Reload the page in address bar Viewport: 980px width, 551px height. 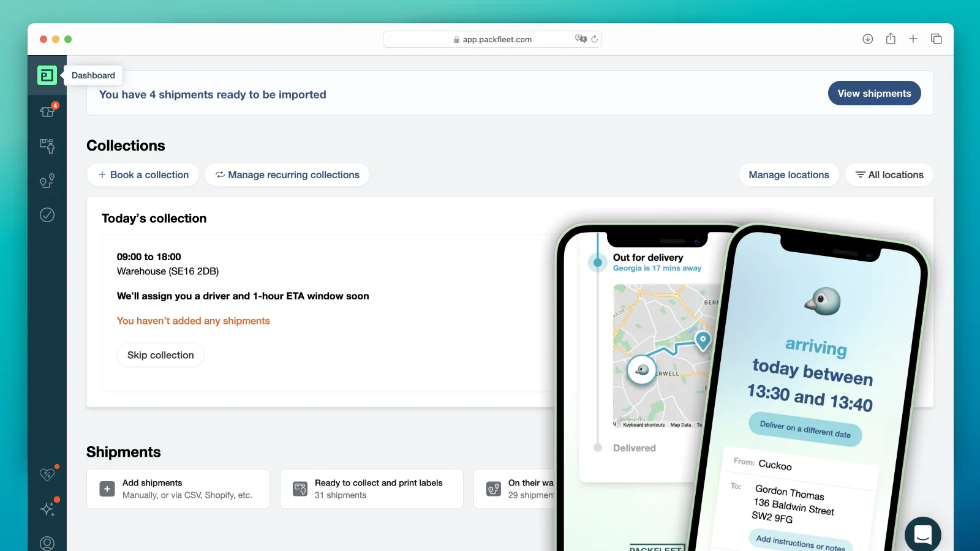click(594, 39)
